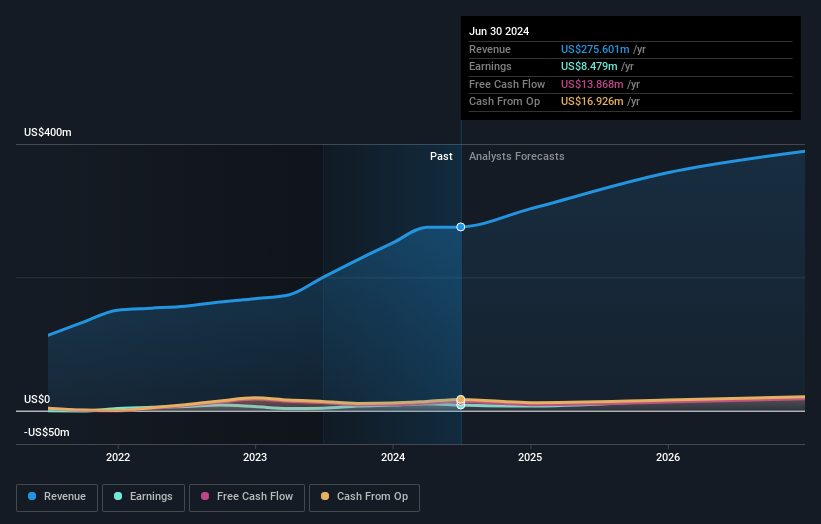
Task: Click the US$400m y-axis label
Action: (x=48, y=132)
